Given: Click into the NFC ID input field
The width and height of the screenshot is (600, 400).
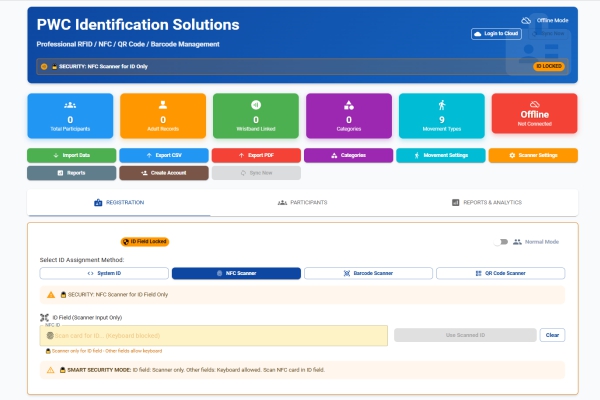Looking at the screenshot, I should tap(214, 336).
